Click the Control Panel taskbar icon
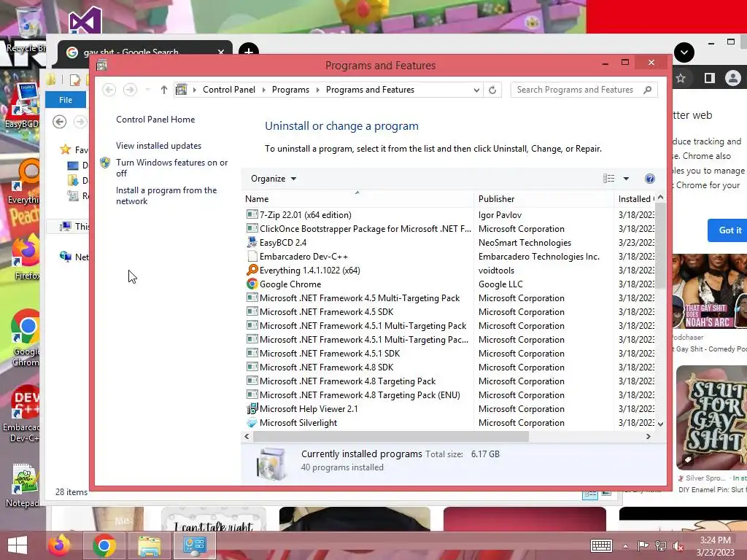Viewport: 747px width, 560px height. pos(194,545)
